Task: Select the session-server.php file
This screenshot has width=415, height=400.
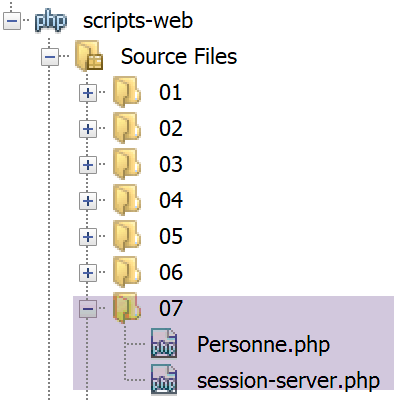Action: coord(288,381)
